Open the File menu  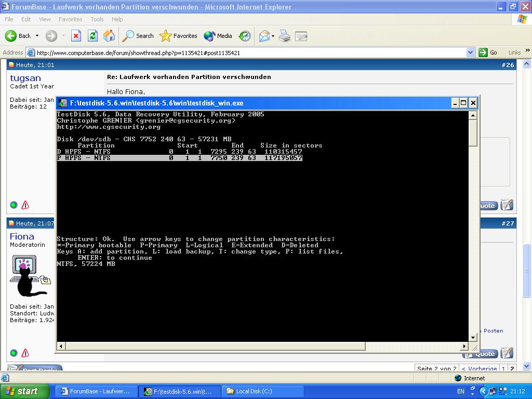[9, 19]
